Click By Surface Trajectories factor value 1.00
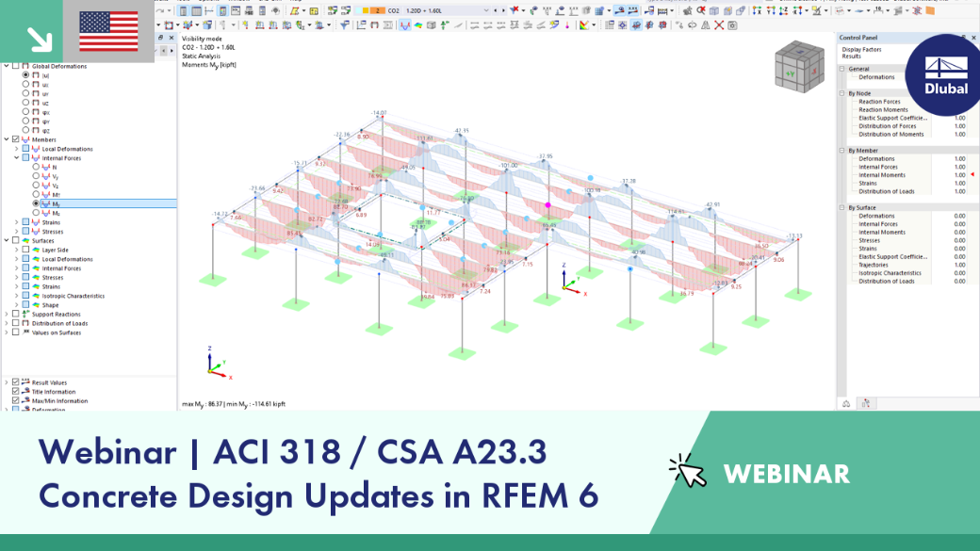 [x=959, y=265]
